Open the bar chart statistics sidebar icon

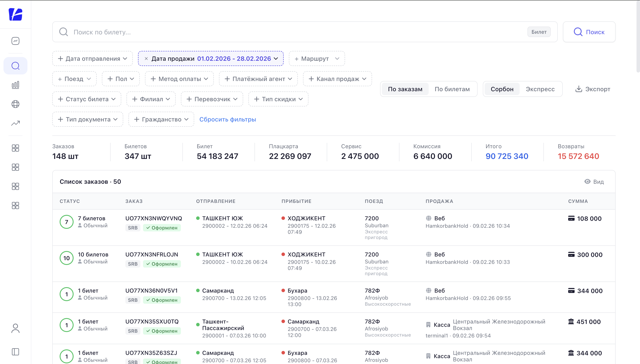click(x=15, y=85)
